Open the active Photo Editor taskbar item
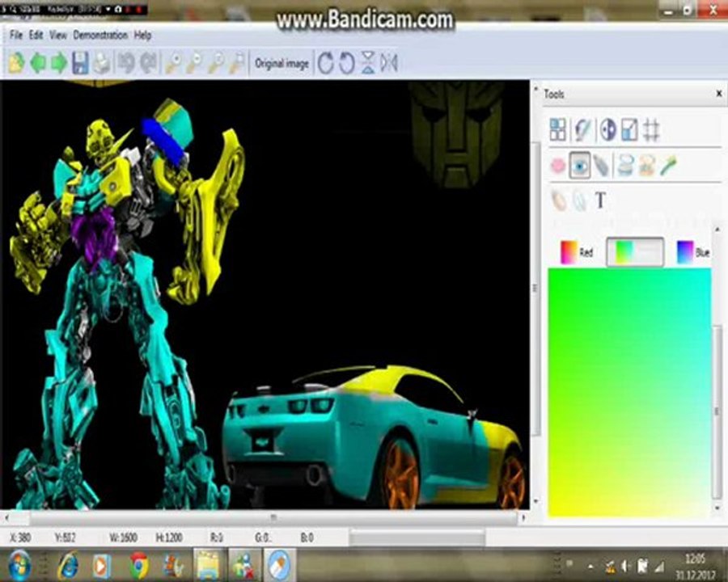 [280, 565]
